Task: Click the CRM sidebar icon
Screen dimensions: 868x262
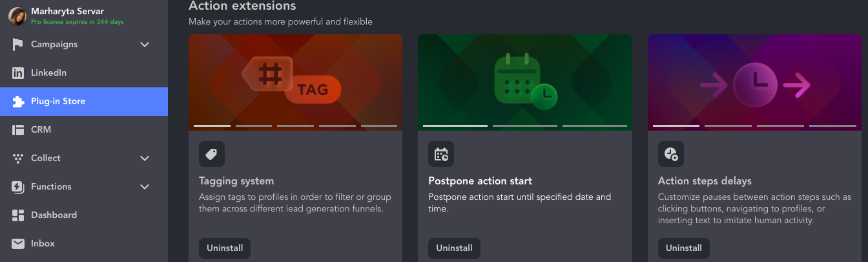Action: point(18,130)
